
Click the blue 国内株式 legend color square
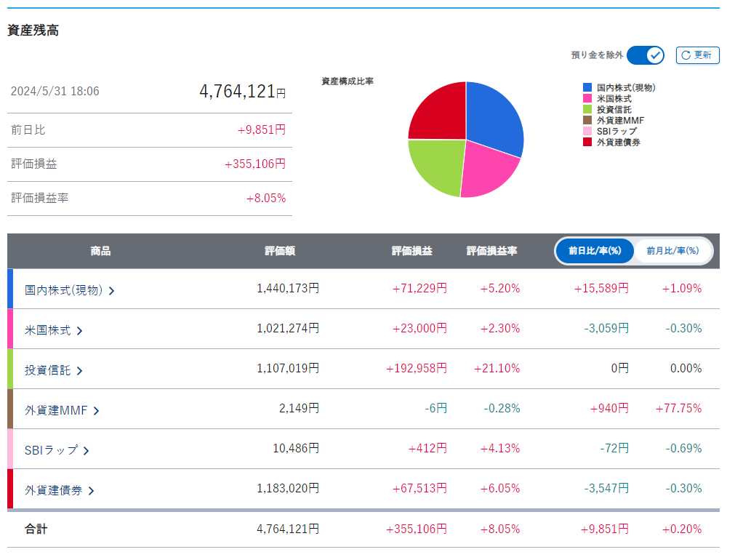click(587, 87)
